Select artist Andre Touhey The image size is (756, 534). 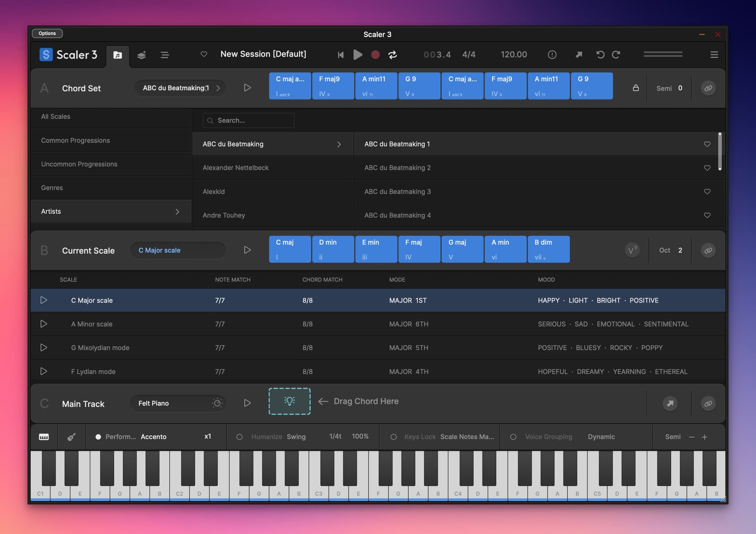coord(272,215)
